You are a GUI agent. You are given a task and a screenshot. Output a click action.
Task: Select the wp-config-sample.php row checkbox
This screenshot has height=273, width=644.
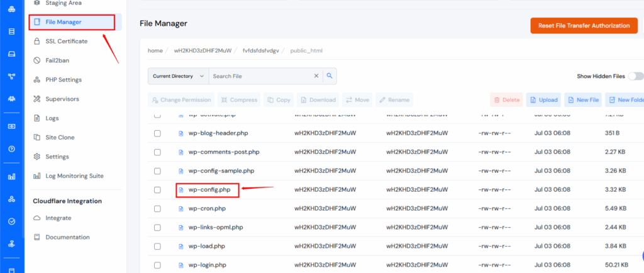coord(157,170)
